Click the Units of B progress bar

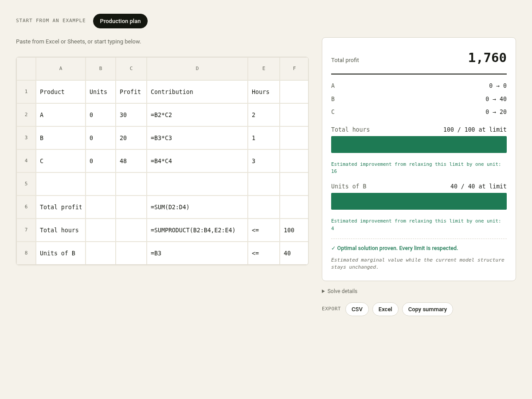[419, 201]
